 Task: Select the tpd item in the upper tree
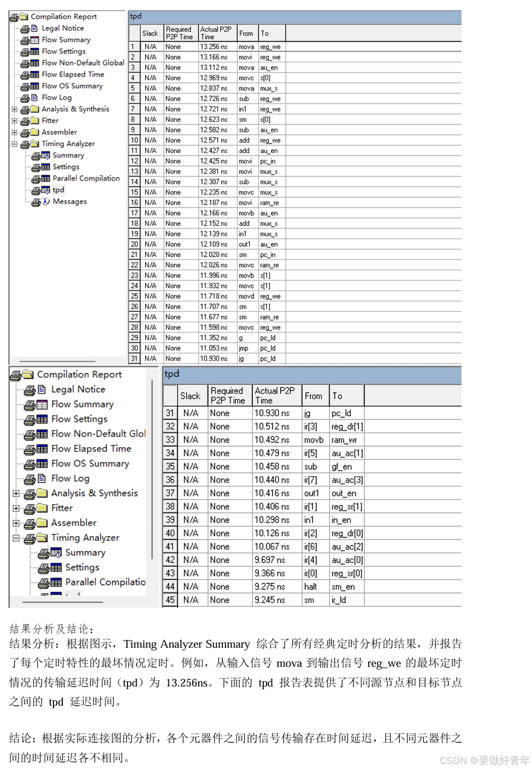point(58,190)
